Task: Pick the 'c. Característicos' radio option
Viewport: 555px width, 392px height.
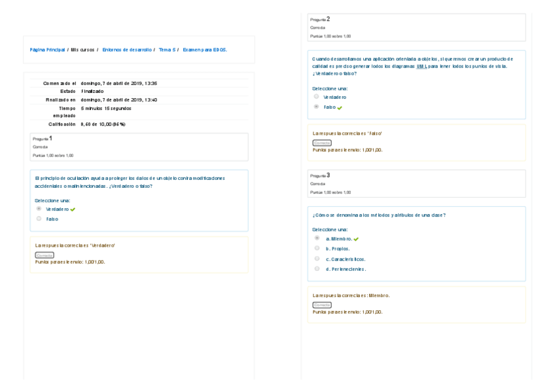Action: pos(317,258)
